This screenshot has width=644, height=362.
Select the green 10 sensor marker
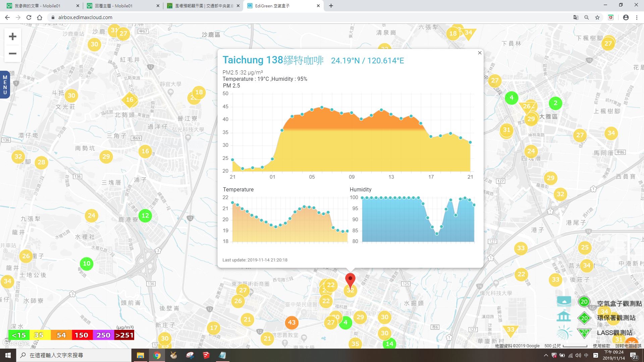[87, 263]
